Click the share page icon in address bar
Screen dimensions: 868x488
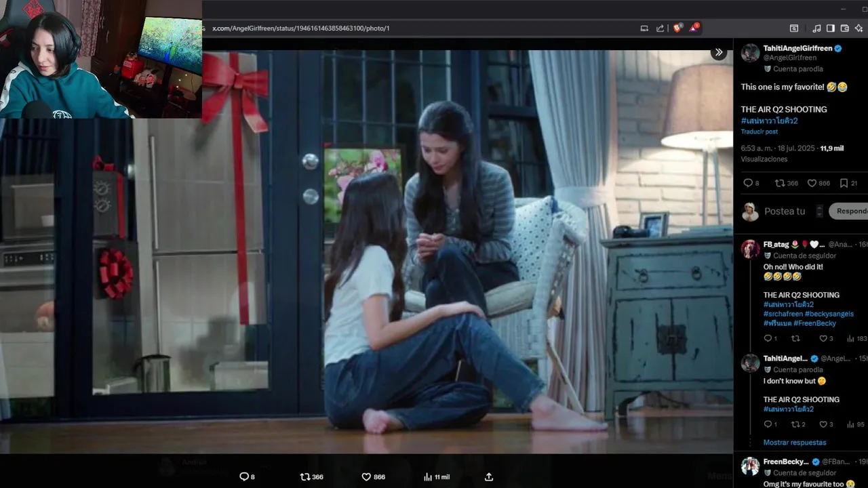tap(660, 28)
